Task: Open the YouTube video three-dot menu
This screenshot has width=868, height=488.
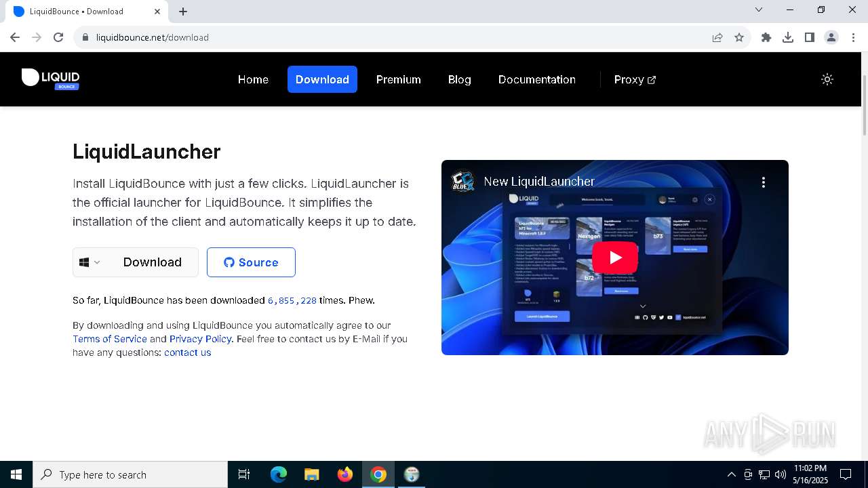Action: pyautogui.click(x=764, y=182)
